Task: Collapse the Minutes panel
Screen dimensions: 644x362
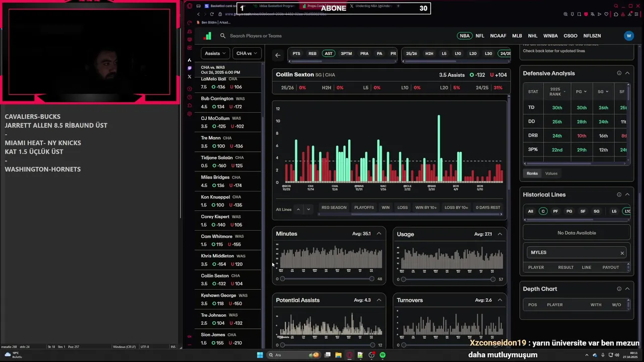Action: [x=379, y=234]
